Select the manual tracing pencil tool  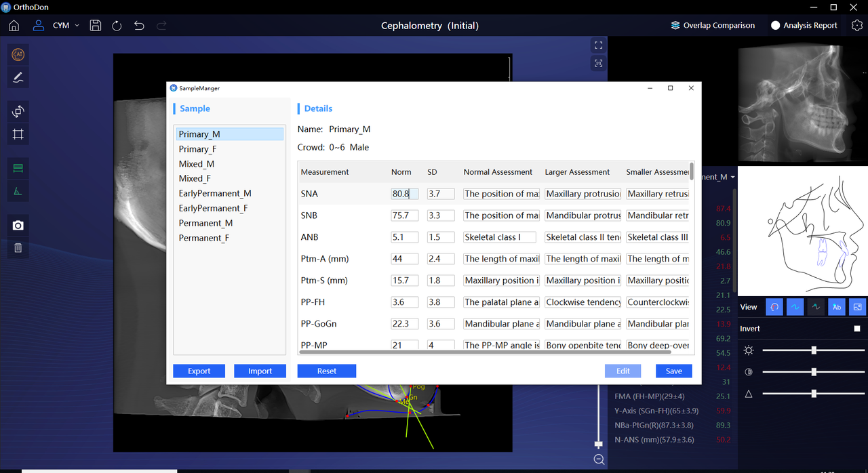tap(18, 77)
